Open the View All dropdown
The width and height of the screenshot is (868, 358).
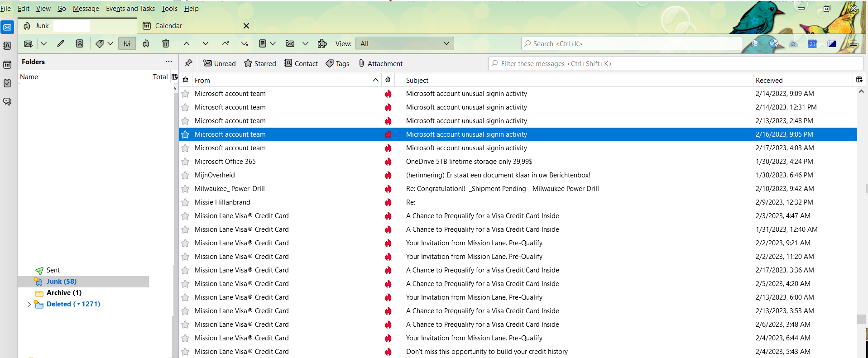pos(404,43)
